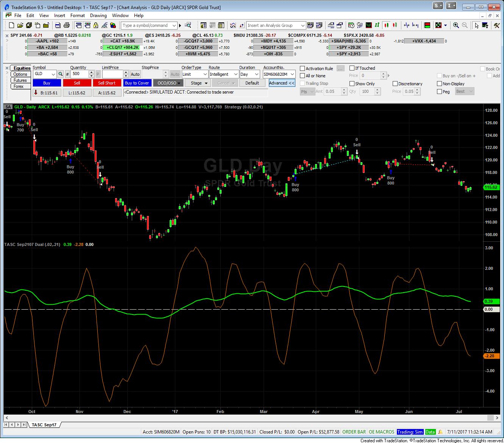The height and width of the screenshot is (443, 504).
Task: Enable the Activation Rule checkbox
Action: click(303, 69)
